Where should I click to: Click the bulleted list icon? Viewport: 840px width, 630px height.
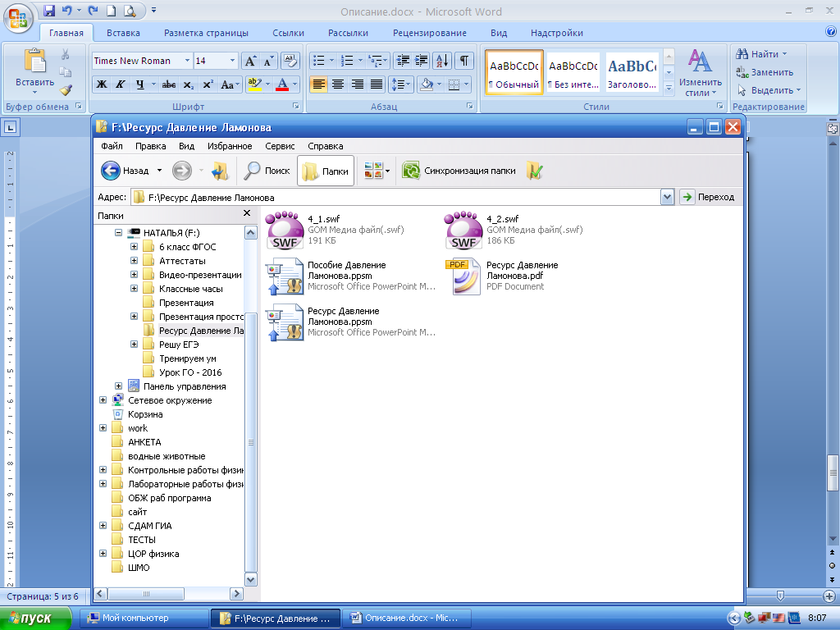pos(319,61)
